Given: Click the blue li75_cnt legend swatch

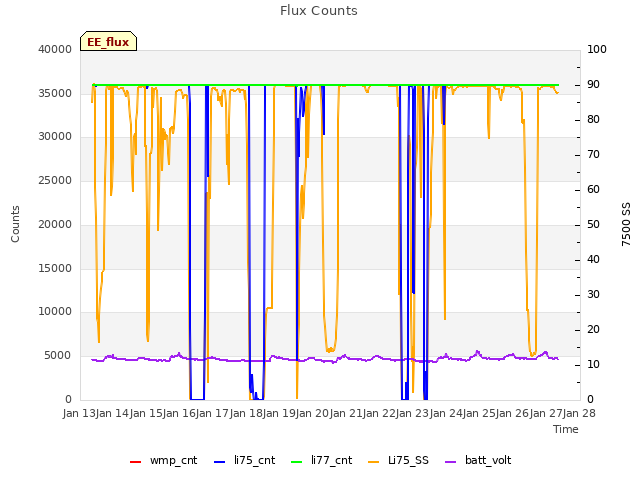Looking at the screenshot, I should pyautogui.click(x=220, y=462).
